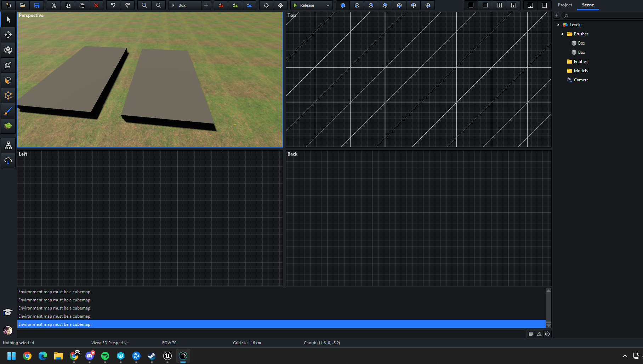Click the first cubemap message in console

tap(281, 292)
